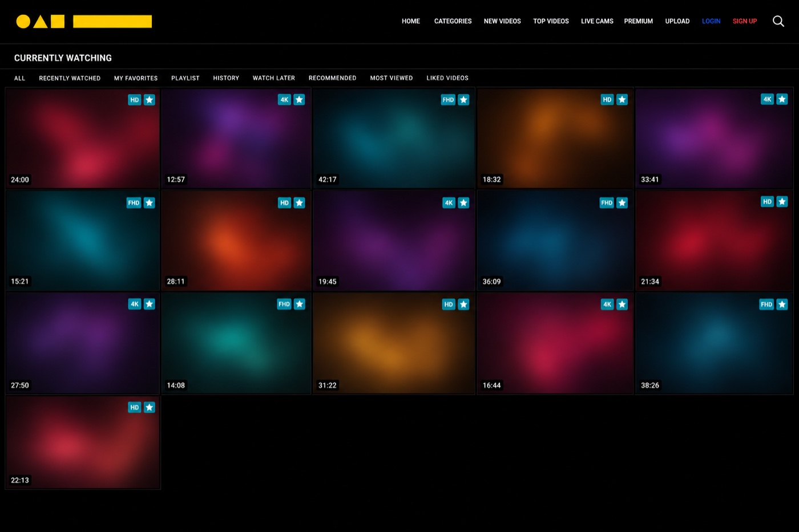Click the 28:11 duration label
Screen dimensions: 799x532
176,282
